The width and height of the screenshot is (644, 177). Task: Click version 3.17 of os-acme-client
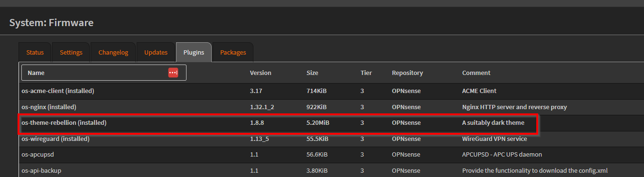click(257, 91)
